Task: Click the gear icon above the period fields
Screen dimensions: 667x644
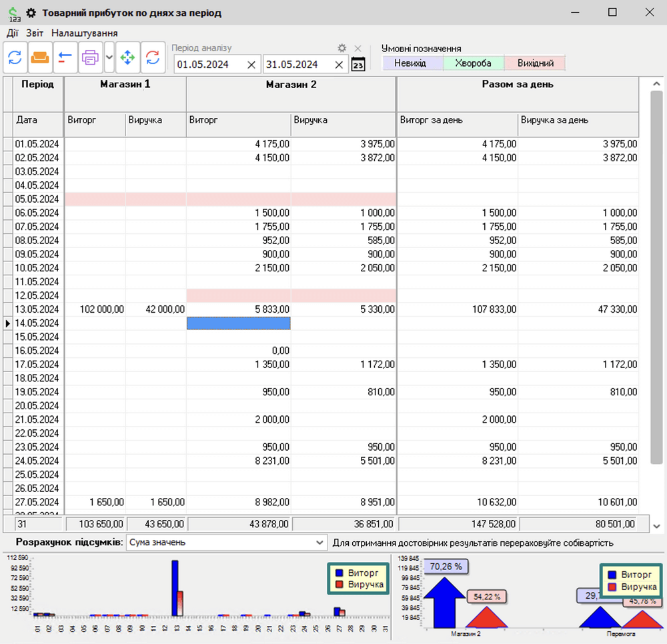Action: pos(342,48)
